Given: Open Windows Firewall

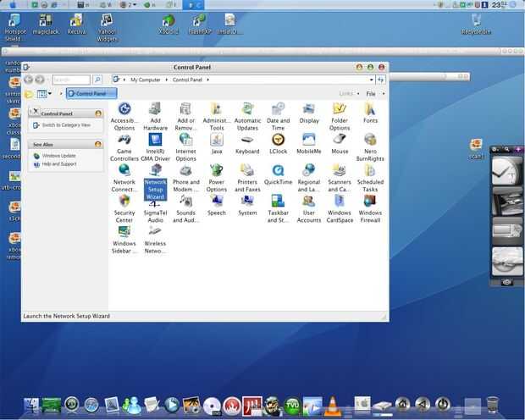Looking at the screenshot, I should (370, 208).
